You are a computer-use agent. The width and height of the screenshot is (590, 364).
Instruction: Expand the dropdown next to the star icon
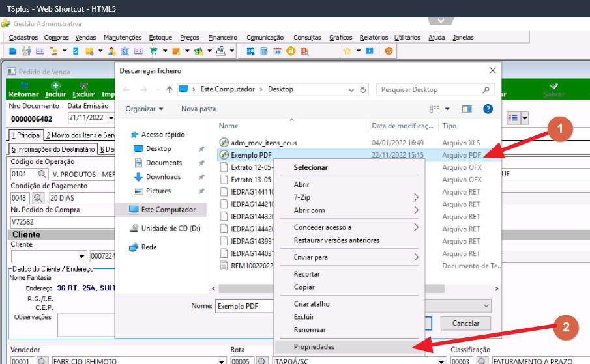click(x=359, y=51)
